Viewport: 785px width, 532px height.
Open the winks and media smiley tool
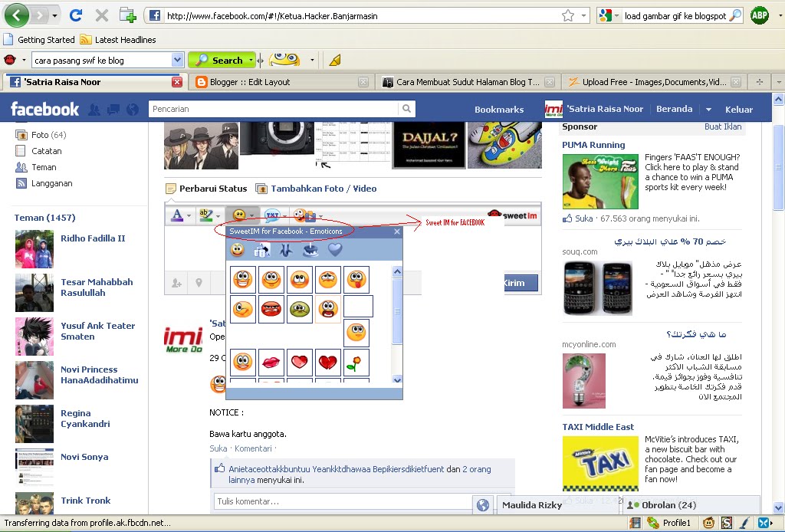[x=305, y=215]
